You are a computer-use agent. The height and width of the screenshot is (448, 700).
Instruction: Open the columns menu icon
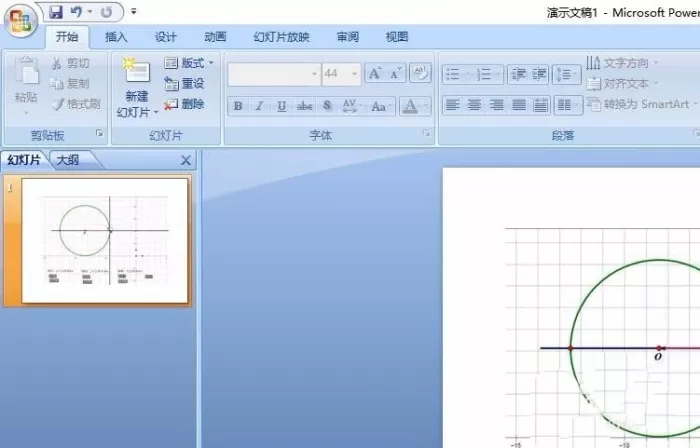pos(568,105)
